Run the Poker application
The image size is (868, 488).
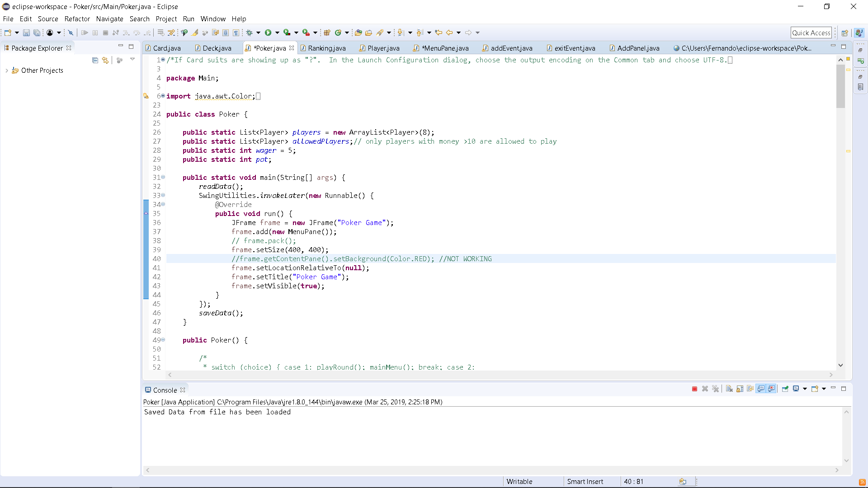(x=268, y=33)
